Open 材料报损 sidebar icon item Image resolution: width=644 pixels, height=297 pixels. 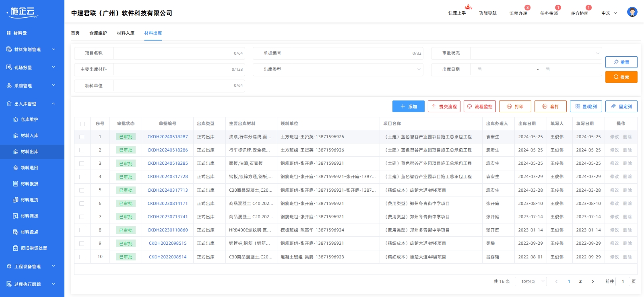(x=16, y=184)
